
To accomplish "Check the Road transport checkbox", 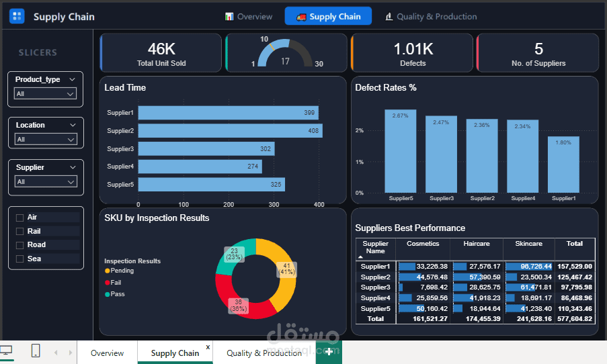I will 19,245.
